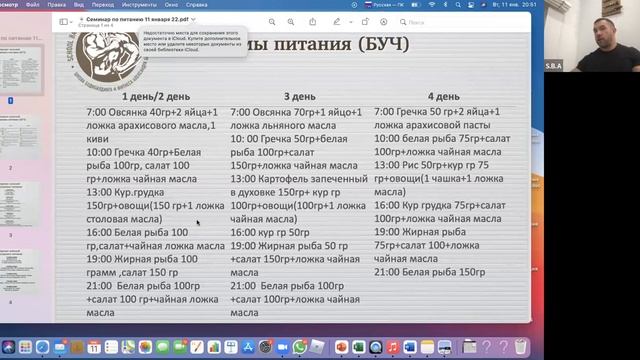Open Music from the Dock
640x360 pixels.
coord(393,347)
